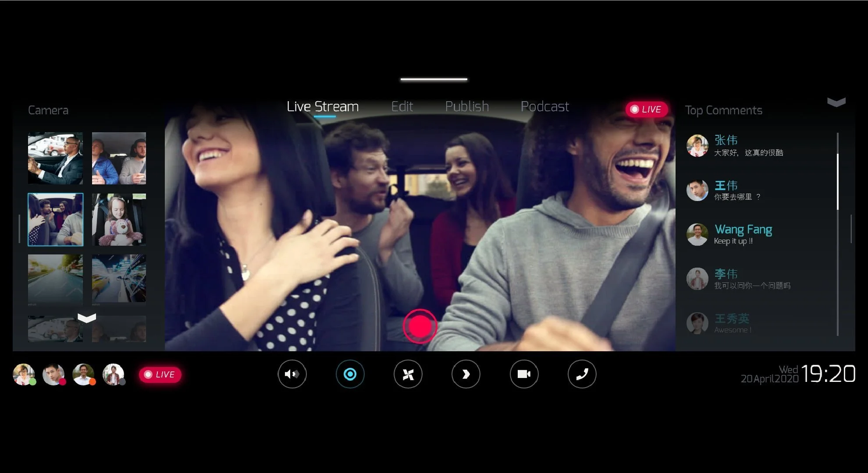
Task: Click the third avatar with orange dot
Action: coord(83,374)
